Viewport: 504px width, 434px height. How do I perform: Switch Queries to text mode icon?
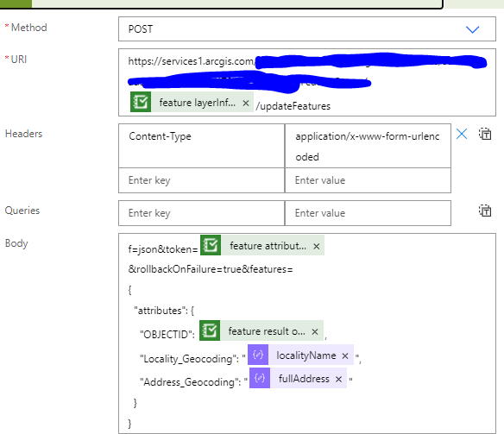(x=485, y=211)
